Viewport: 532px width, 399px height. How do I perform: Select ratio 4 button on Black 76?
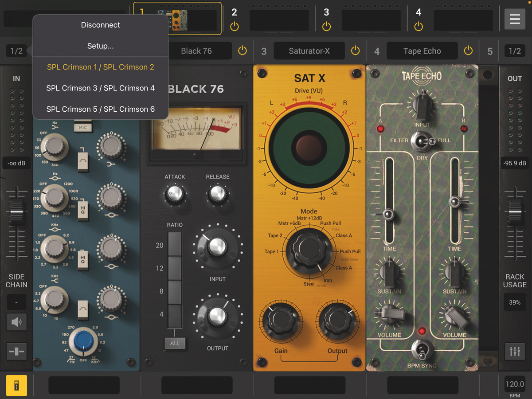175,316
